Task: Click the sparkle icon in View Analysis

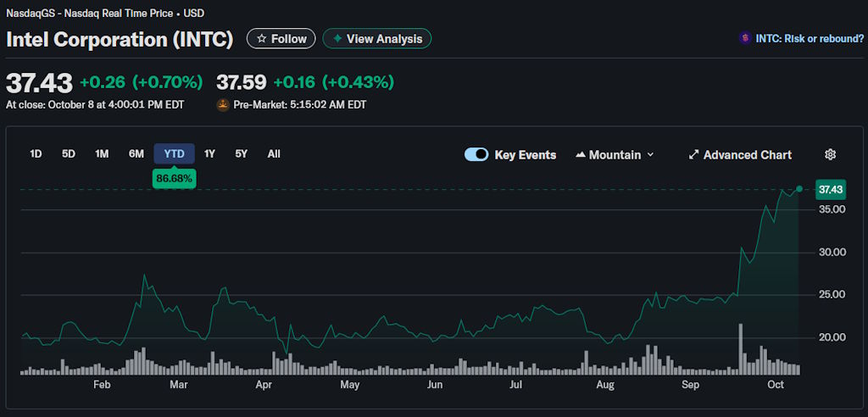Action: click(337, 39)
